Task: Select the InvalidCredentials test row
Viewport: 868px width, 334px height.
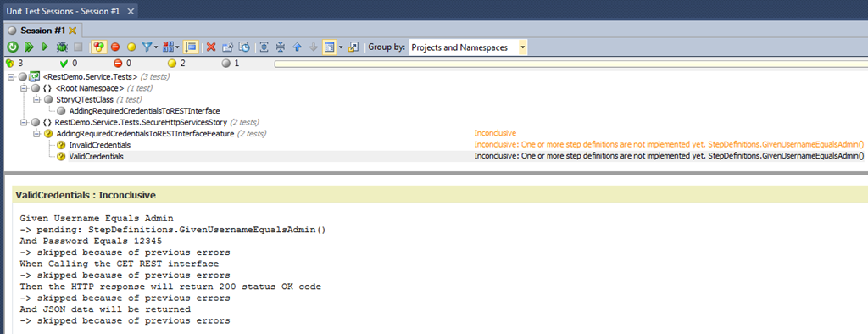Action: point(100,145)
